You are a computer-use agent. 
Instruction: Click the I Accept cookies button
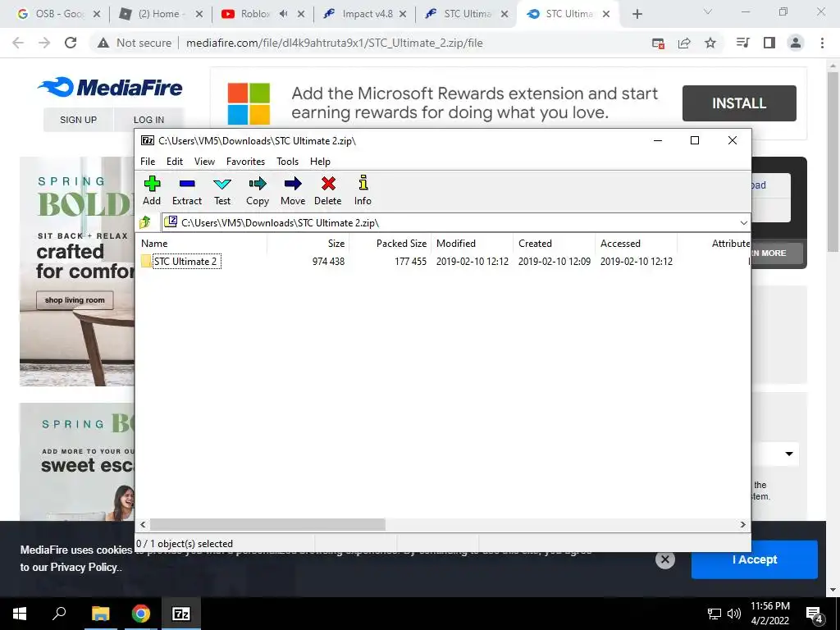[755, 559]
